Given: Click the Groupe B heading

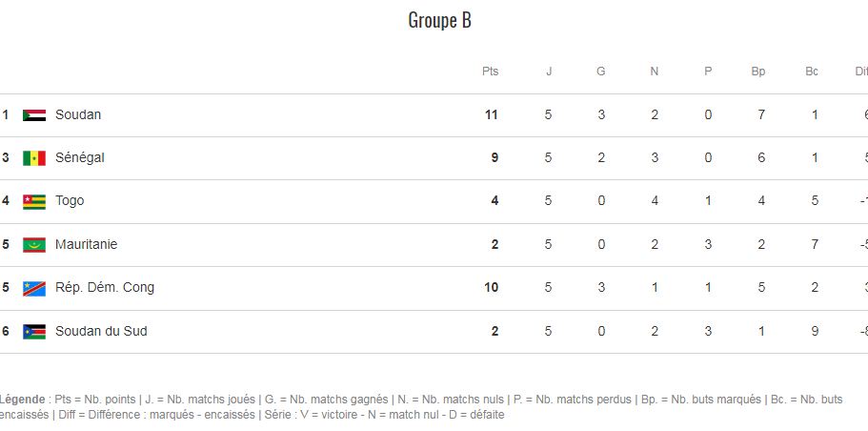Looking at the screenshot, I should click(439, 20).
